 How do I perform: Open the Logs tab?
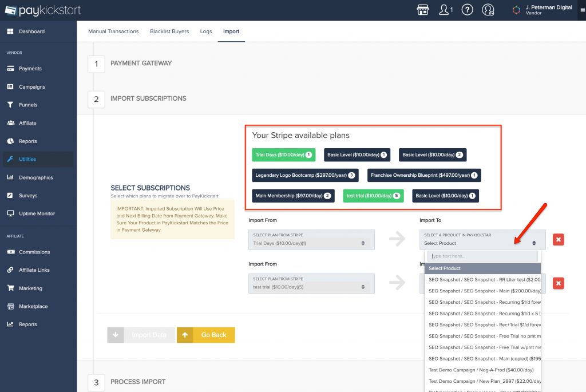(206, 31)
